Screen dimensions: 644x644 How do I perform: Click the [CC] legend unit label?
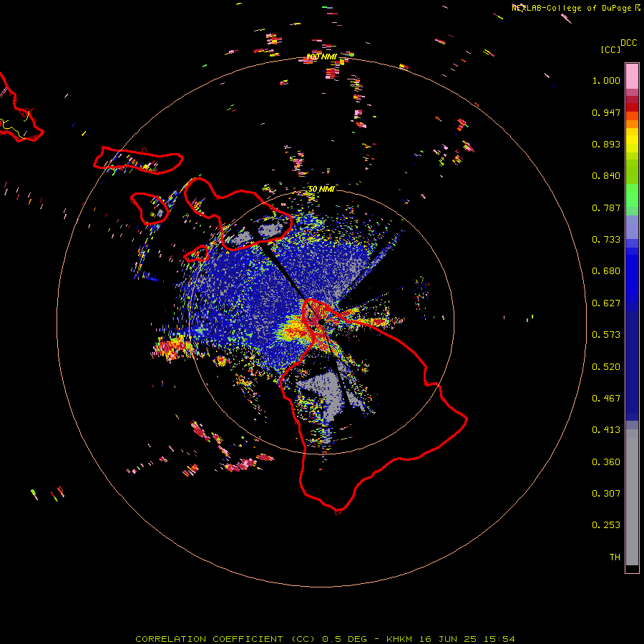coord(610,49)
